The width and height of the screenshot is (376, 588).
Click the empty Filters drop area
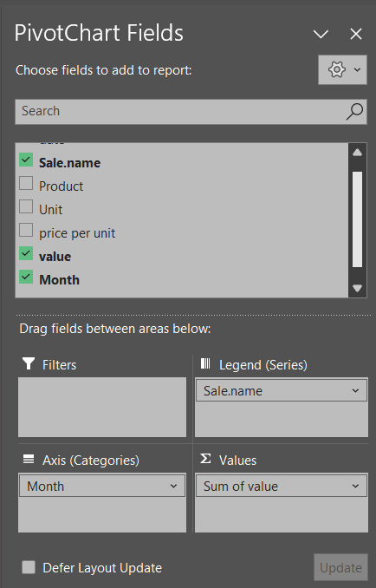pyautogui.click(x=102, y=408)
